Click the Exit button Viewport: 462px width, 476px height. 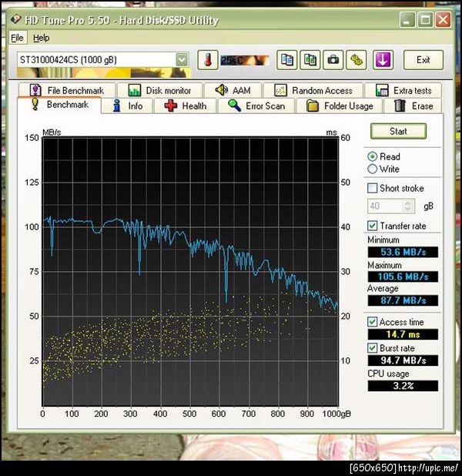point(423,60)
